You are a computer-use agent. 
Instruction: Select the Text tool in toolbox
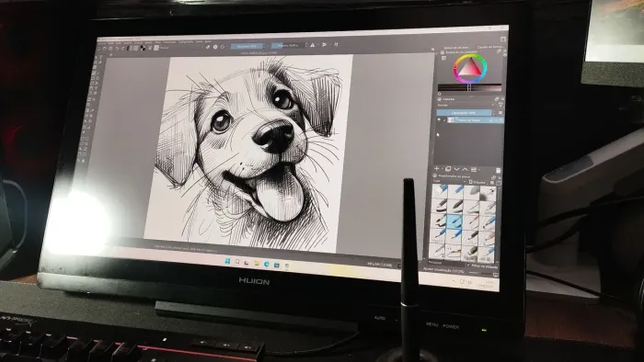(x=100, y=57)
